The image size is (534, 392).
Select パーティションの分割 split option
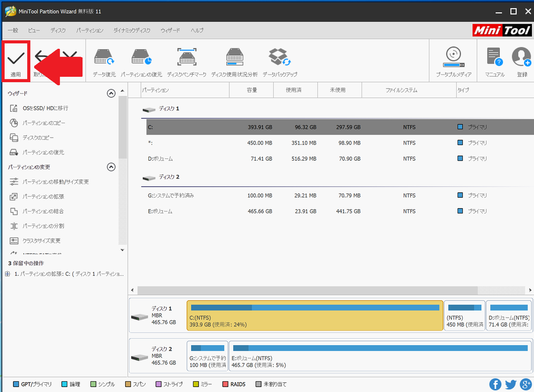pos(37,226)
